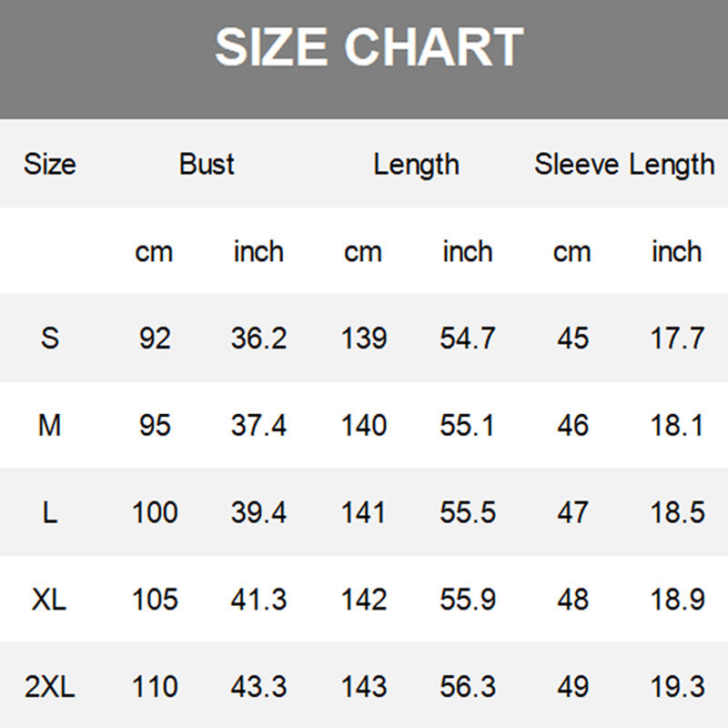
Task: Click the 2XL size row label
Action: point(50,687)
